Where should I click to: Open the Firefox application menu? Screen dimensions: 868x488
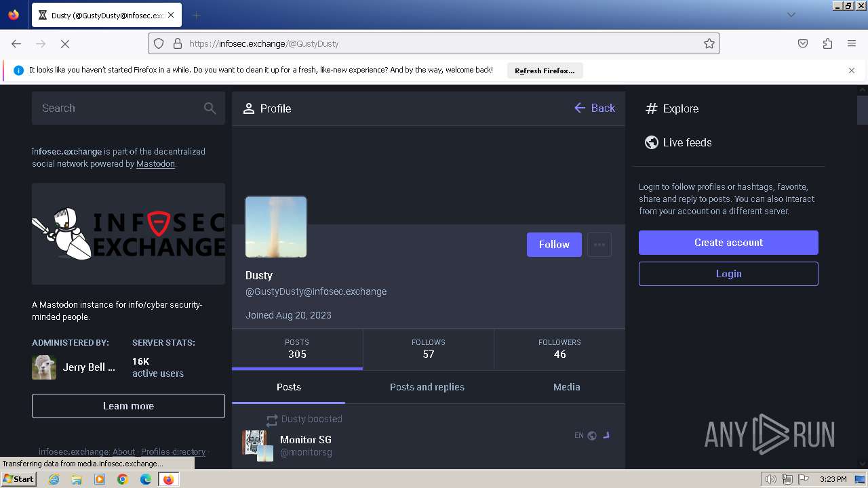pos(852,43)
